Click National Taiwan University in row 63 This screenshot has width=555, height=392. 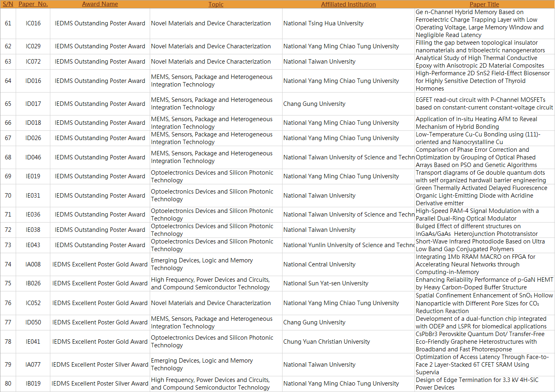point(349,62)
